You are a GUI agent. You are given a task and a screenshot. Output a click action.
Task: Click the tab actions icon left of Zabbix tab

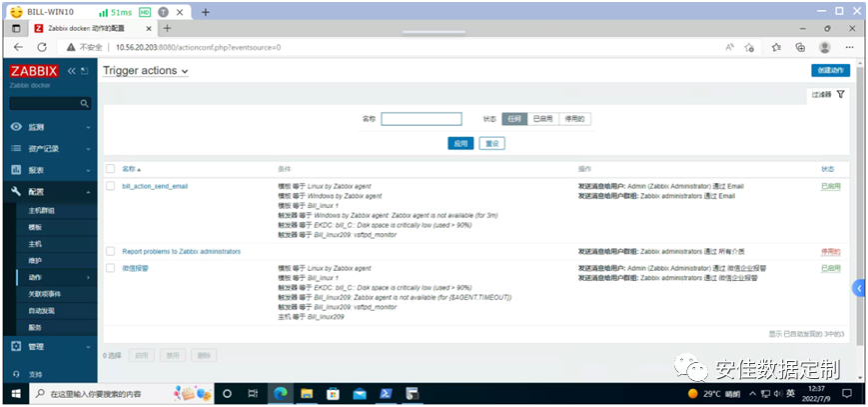point(16,28)
